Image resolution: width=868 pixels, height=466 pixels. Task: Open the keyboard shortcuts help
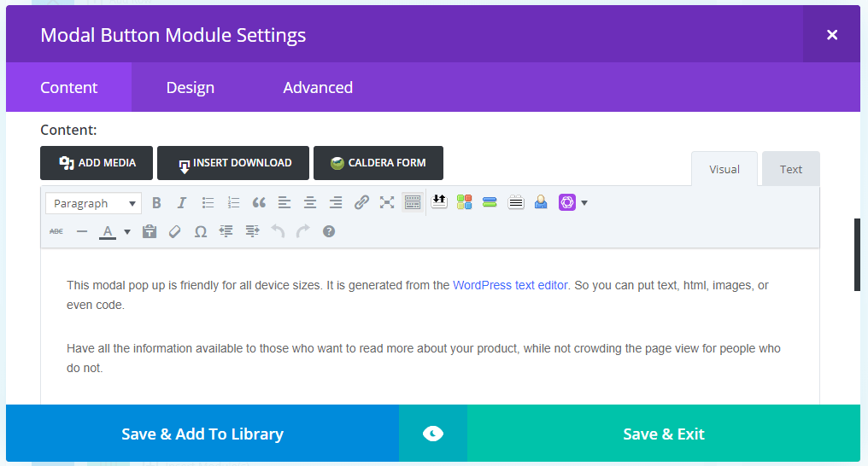click(x=329, y=231)
